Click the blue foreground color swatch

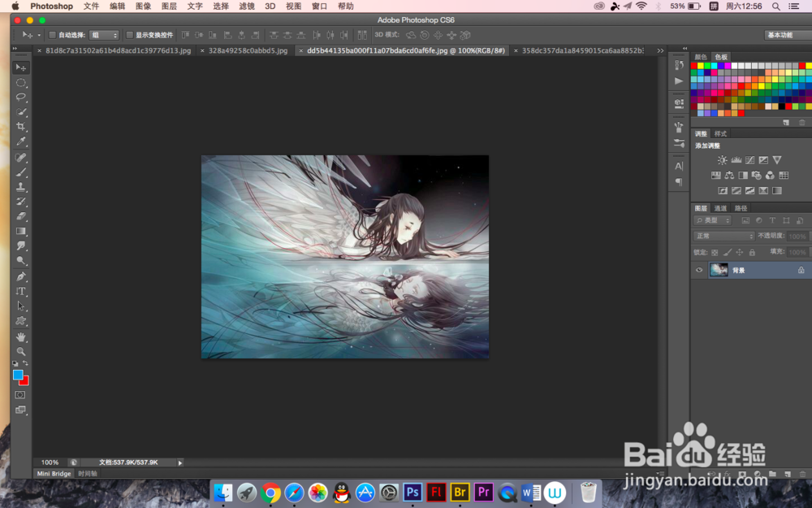pos(18,374)
